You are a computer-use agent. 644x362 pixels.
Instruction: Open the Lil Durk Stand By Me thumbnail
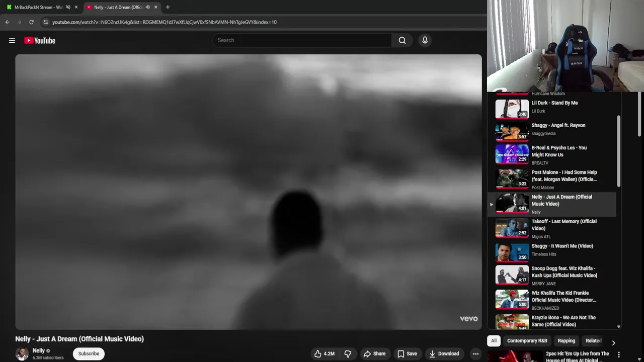[x=512, y=109]
